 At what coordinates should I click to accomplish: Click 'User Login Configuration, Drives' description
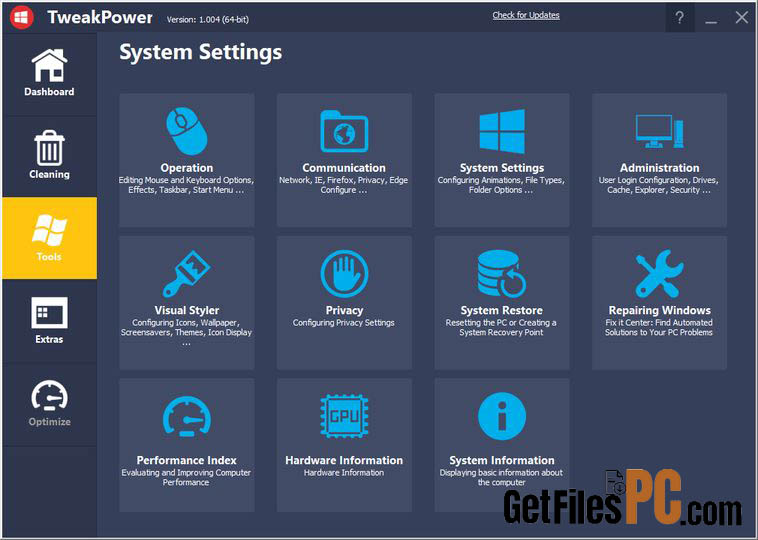tap(658, 180)
